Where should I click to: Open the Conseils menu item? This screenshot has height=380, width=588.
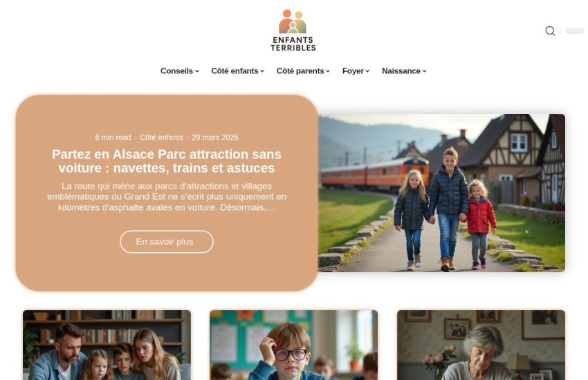point(176,70)
